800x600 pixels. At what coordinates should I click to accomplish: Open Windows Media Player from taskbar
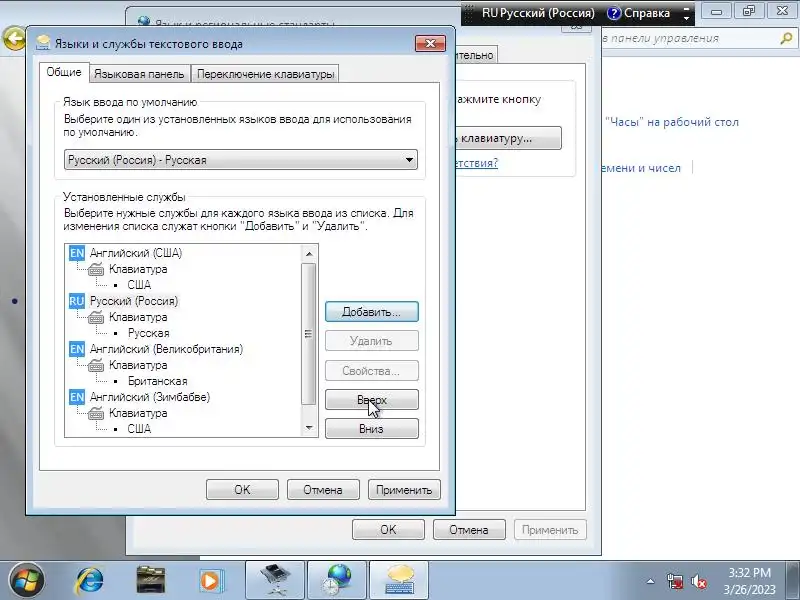coord(210,581)
